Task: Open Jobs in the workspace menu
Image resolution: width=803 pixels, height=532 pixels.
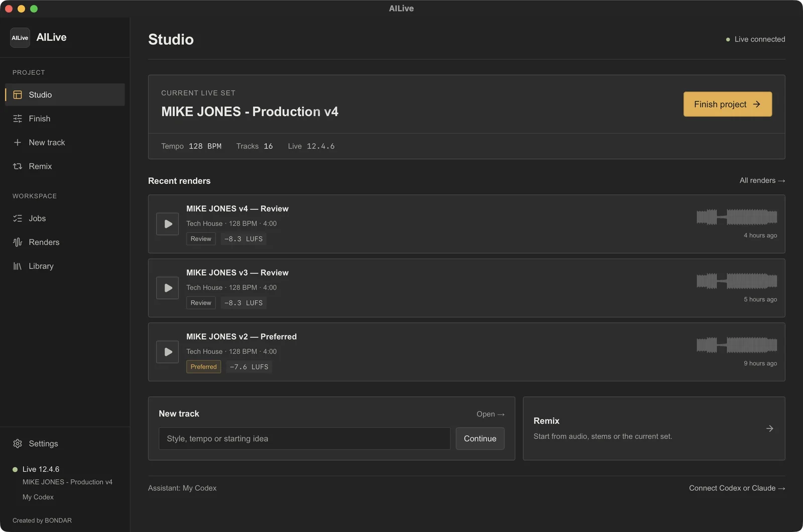Action: coord(65,218)
